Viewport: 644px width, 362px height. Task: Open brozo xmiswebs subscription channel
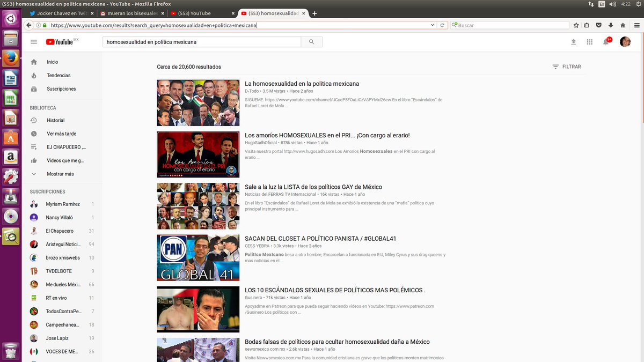(x=62, y=258)
